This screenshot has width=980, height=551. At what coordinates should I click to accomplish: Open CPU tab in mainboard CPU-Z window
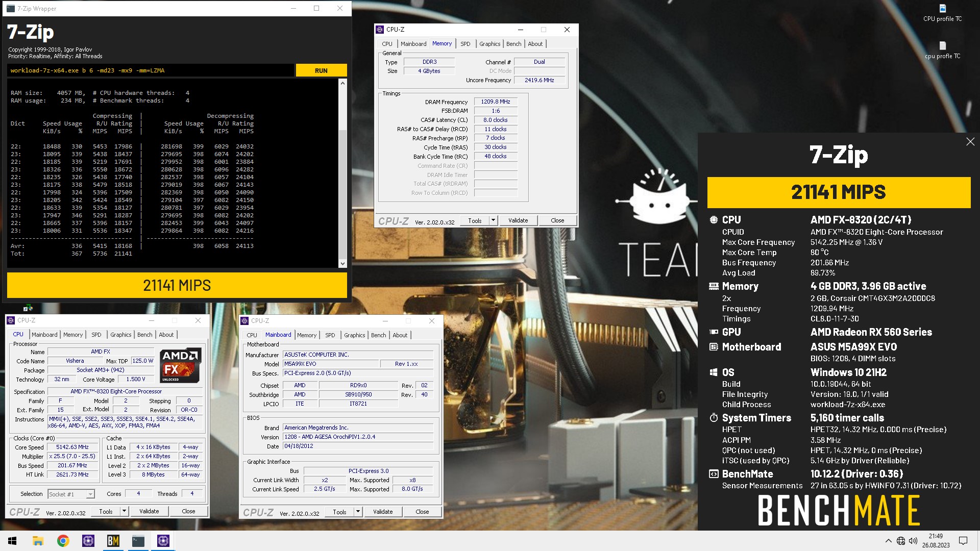[x=252, y=335]
